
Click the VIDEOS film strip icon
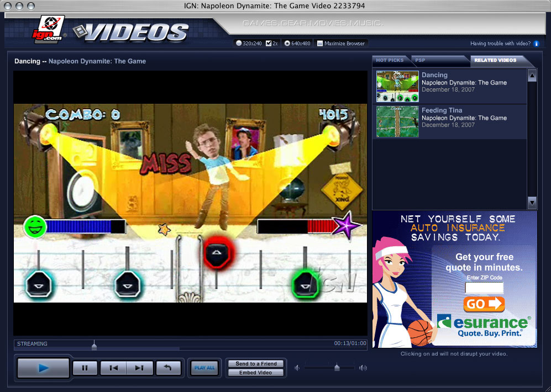(80, 31)
